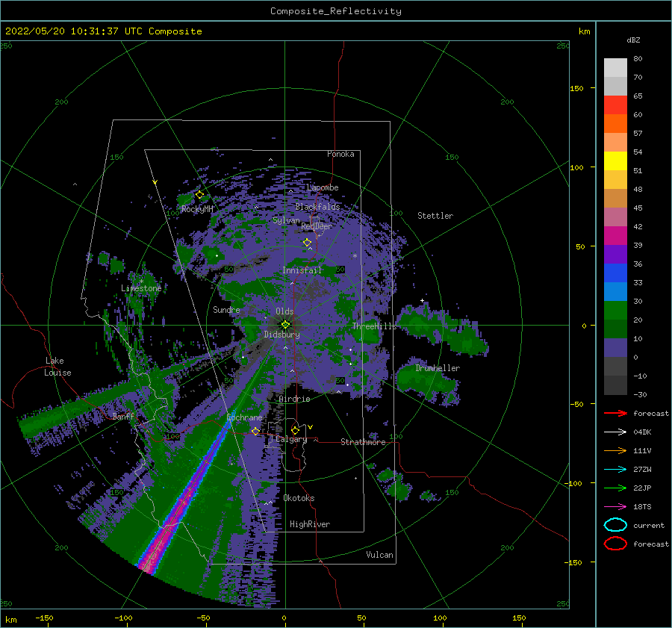Choose the green 22JP arrow icon

pyautogui.click(x=615, y=488)
